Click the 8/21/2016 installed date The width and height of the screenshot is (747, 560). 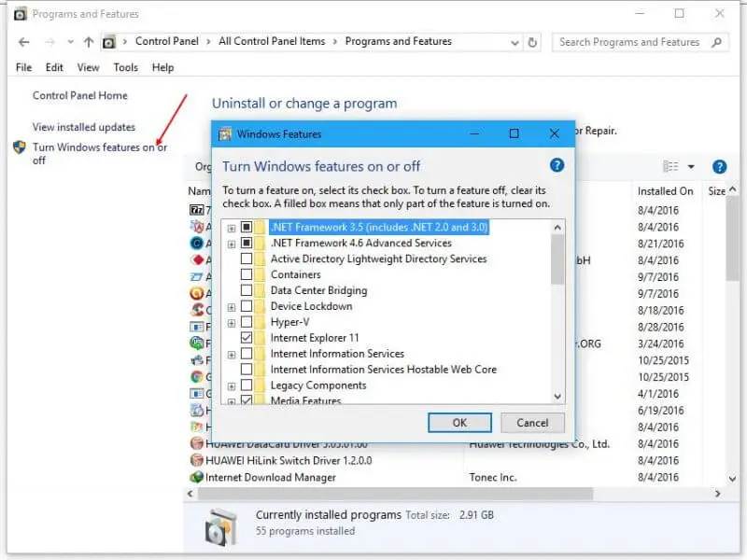661,244
